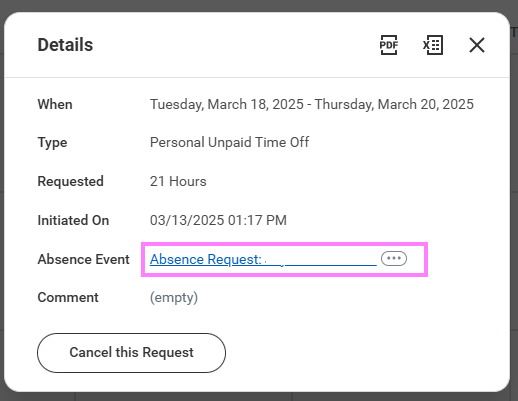Select the '21 Hours' requested value
The image size is (518, 401).
(x=178, y=181)
